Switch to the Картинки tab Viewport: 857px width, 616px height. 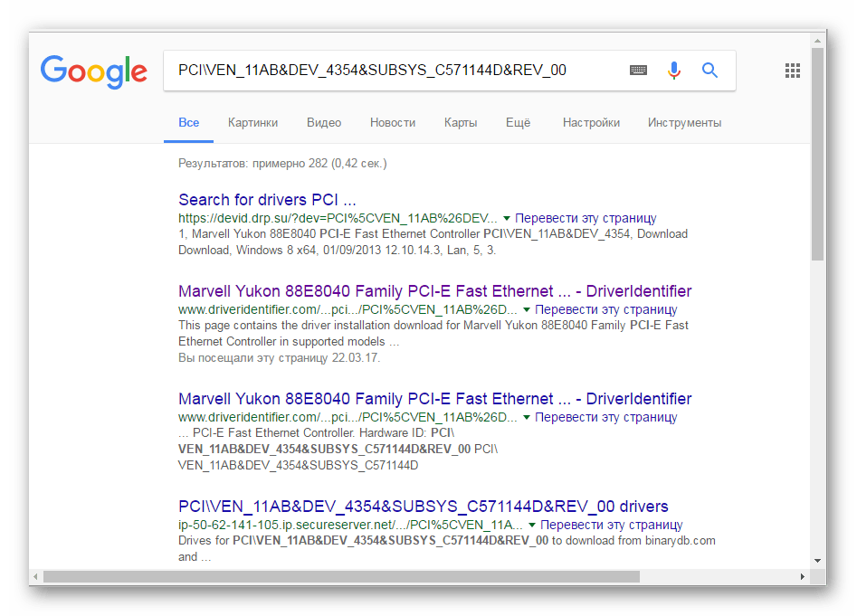[252, 122]
